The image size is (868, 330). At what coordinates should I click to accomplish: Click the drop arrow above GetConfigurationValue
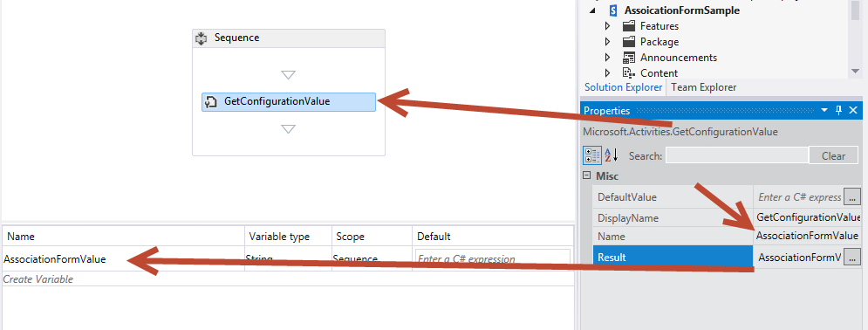[289, 75]
